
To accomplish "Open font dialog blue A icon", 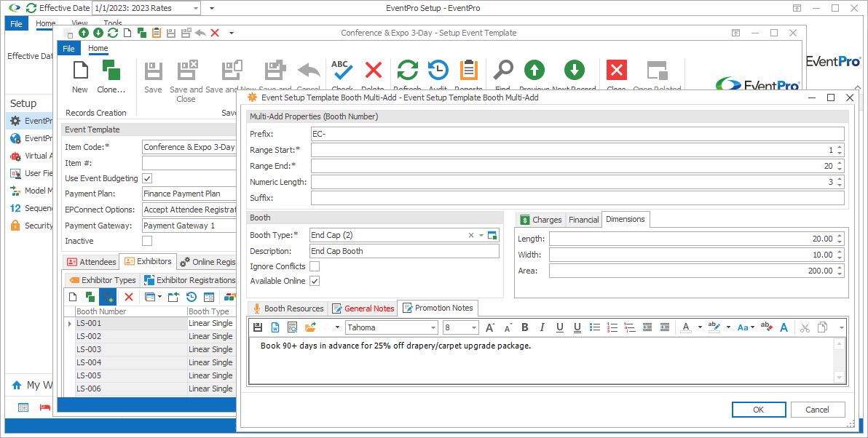I will [784, 327].
